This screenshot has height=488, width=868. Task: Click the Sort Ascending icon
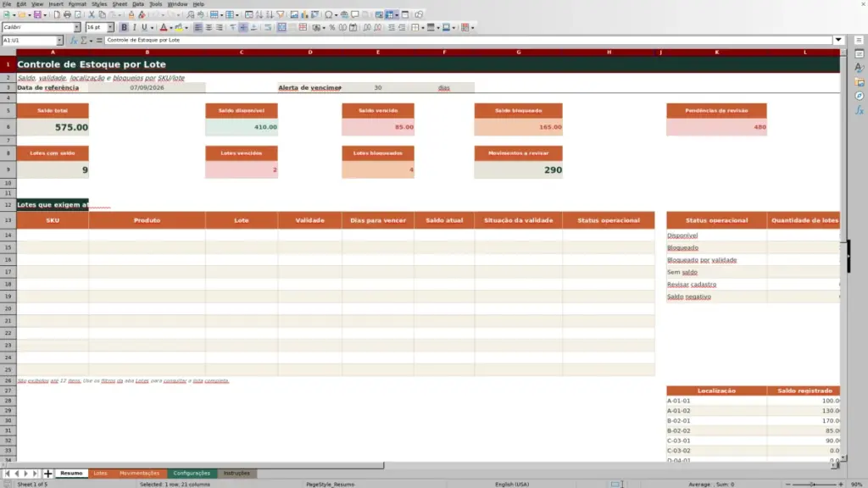pos(259,15)
